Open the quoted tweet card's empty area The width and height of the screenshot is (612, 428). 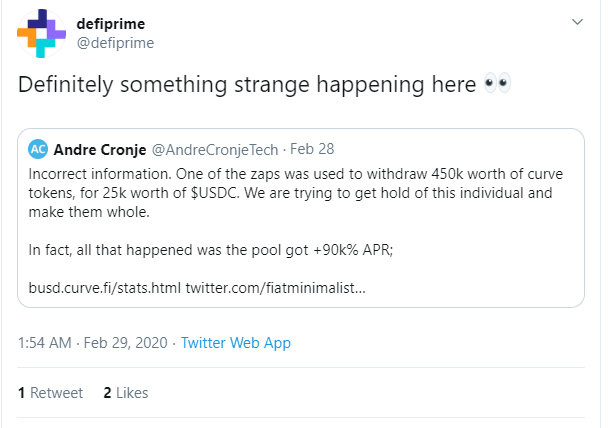coord(480,270)
